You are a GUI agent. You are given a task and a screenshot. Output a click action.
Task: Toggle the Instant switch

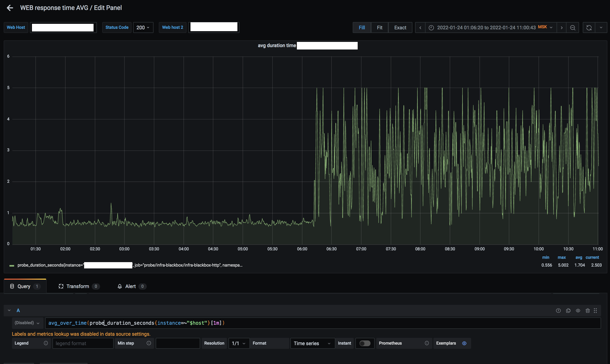365,343
